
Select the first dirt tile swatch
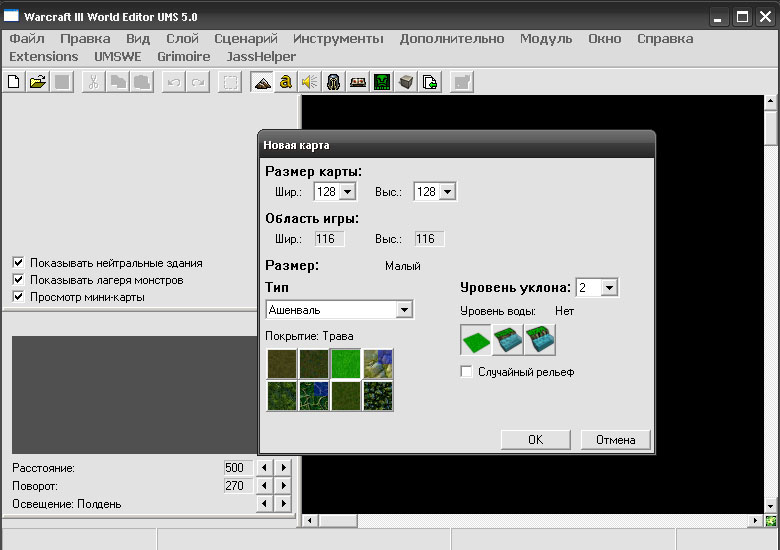(282, 364)
